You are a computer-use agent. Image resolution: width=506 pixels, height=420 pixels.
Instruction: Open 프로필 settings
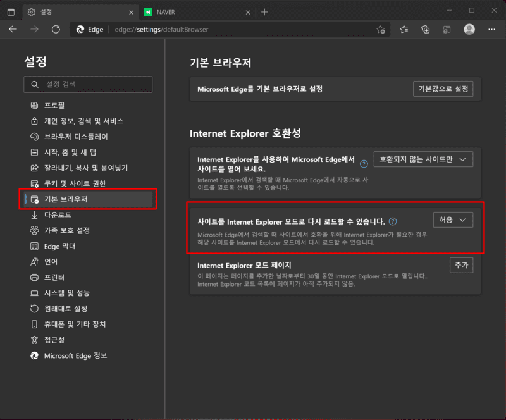pyautogui.click(x=88, y=105)
